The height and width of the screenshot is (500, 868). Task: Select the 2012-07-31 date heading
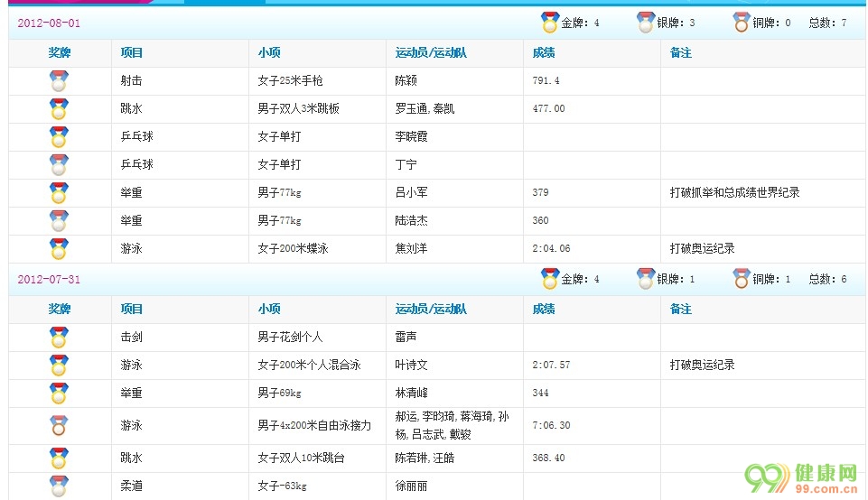49,280
